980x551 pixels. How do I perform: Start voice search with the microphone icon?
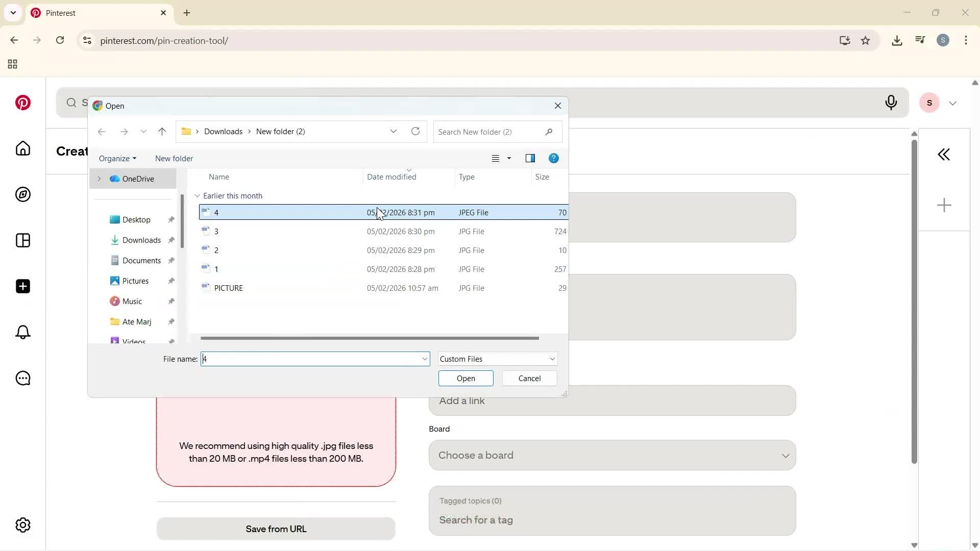coord(891,103)
